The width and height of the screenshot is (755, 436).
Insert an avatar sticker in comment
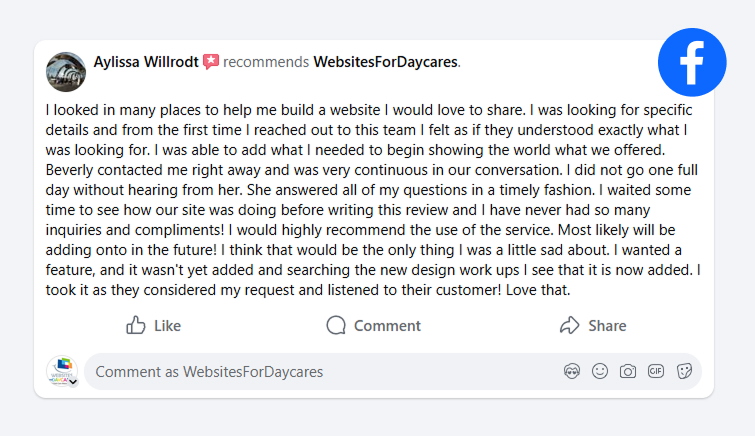[572, 371]
